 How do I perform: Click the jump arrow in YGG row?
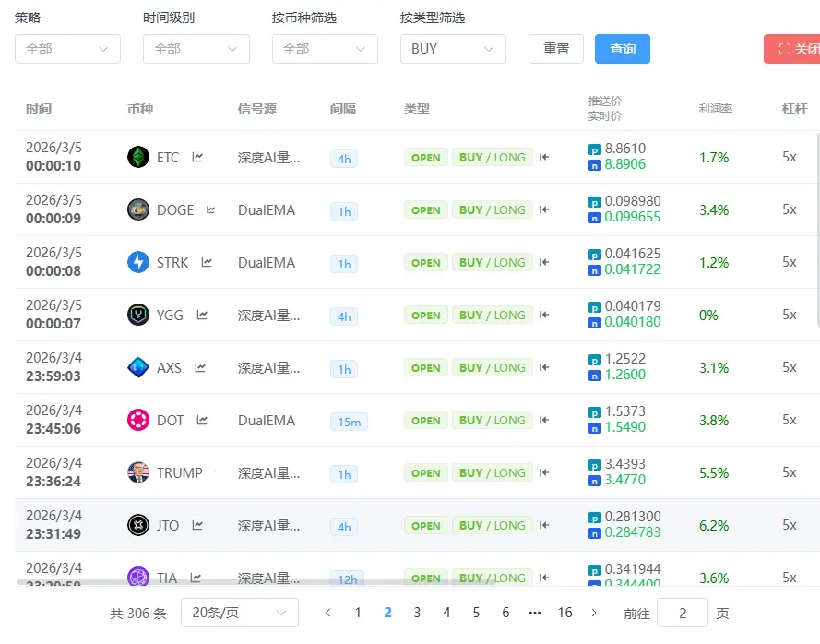[544, 315]
